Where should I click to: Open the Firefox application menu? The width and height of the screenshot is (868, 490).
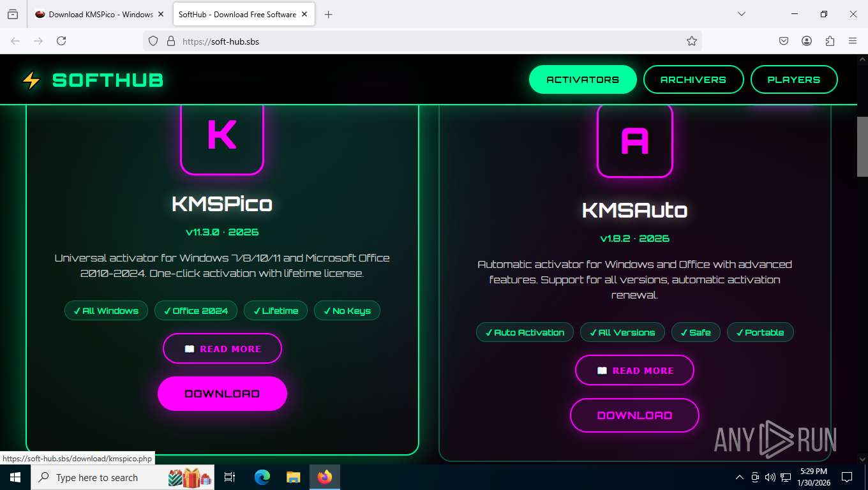[853, 41]
